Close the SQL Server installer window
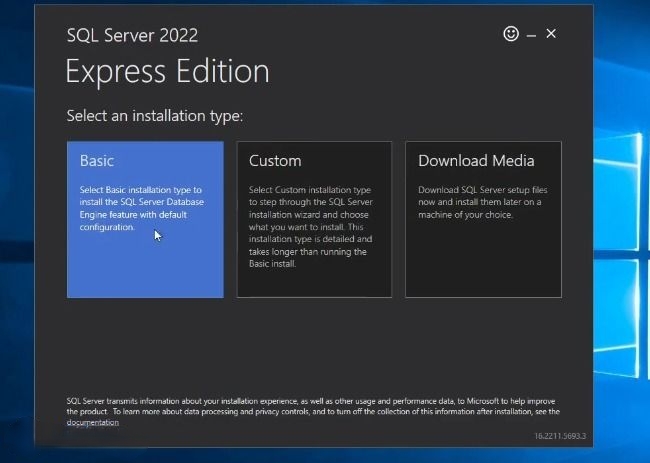Image resolution: width=650 pixels, height=463 pixels. [x=551, y=34]
